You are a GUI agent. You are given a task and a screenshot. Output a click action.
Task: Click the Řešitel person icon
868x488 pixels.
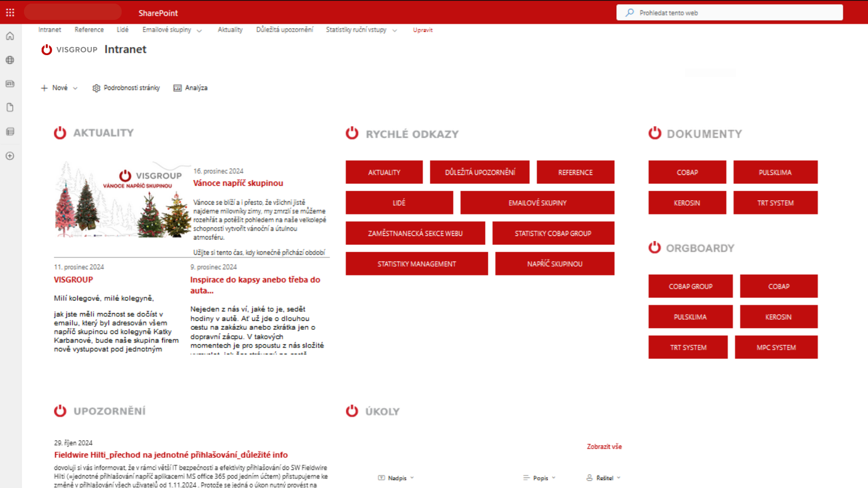(x=590, y=478)
